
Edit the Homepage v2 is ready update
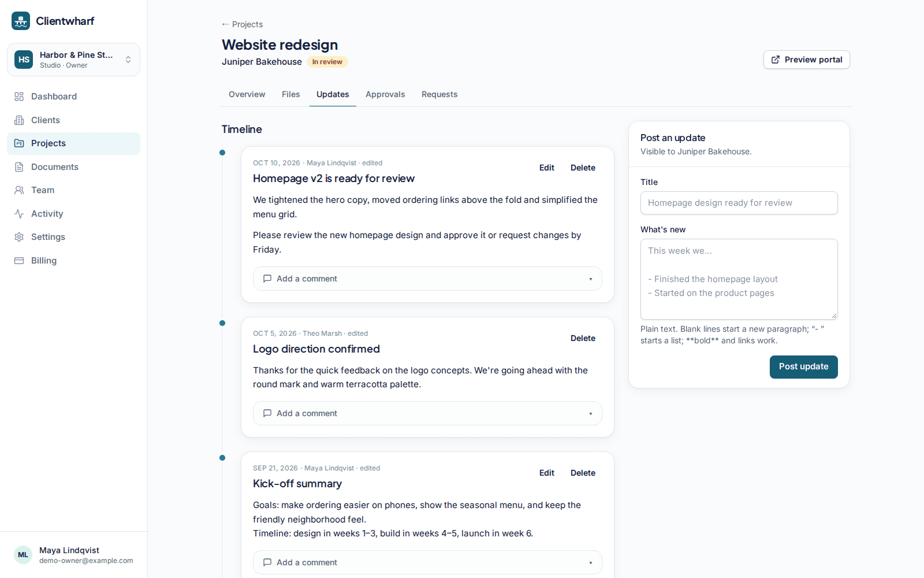coord(547,168)
